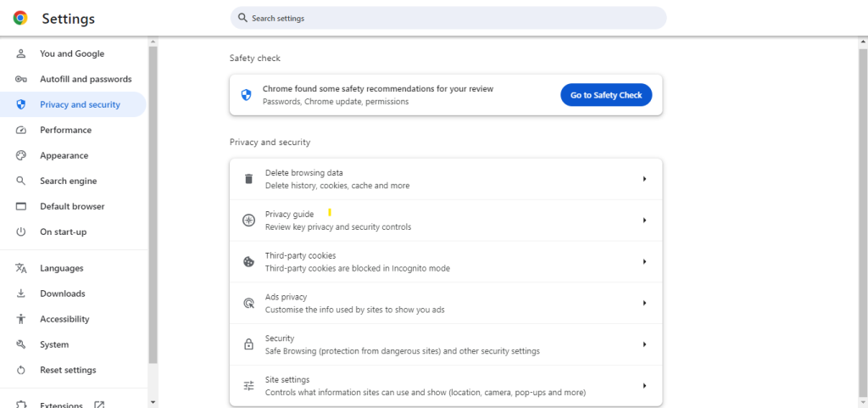Click main page vertical scrollbar

point(863,224)
